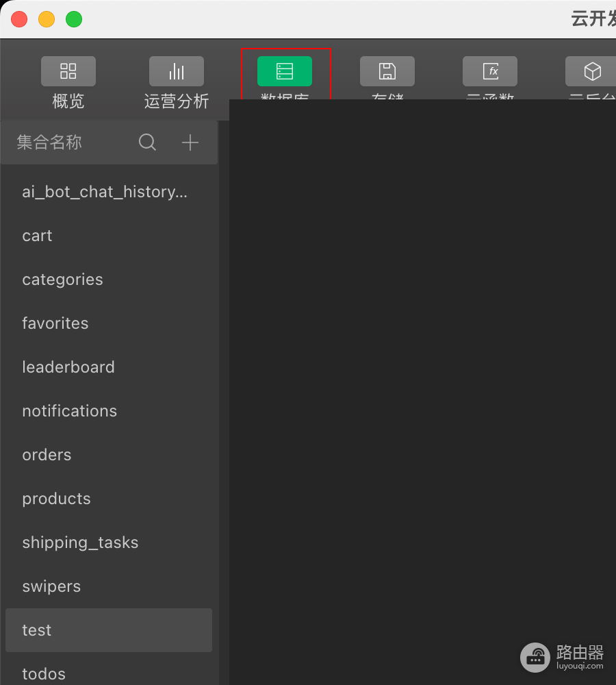Open the 运营分析 bar chart icon
Image resolution: width=616 pixels, height=685 pixels.
[x=177, y=71]
